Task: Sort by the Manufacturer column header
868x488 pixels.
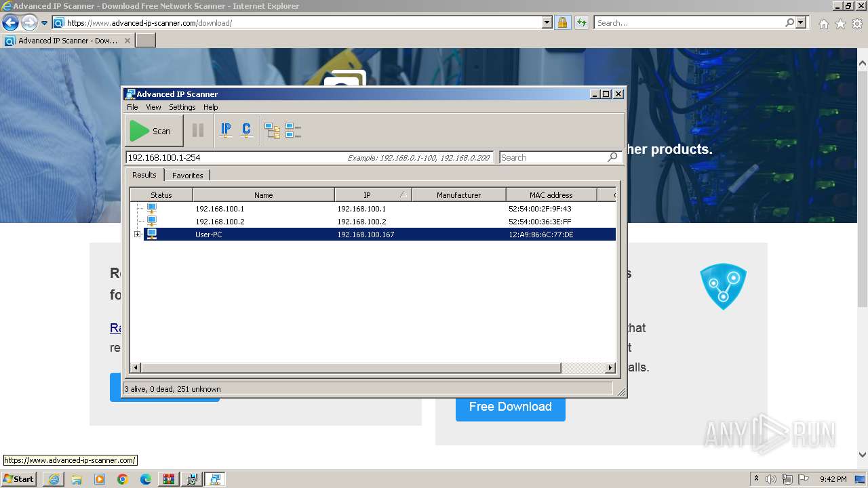Action: pyautogui.click(x=459, y=195)
